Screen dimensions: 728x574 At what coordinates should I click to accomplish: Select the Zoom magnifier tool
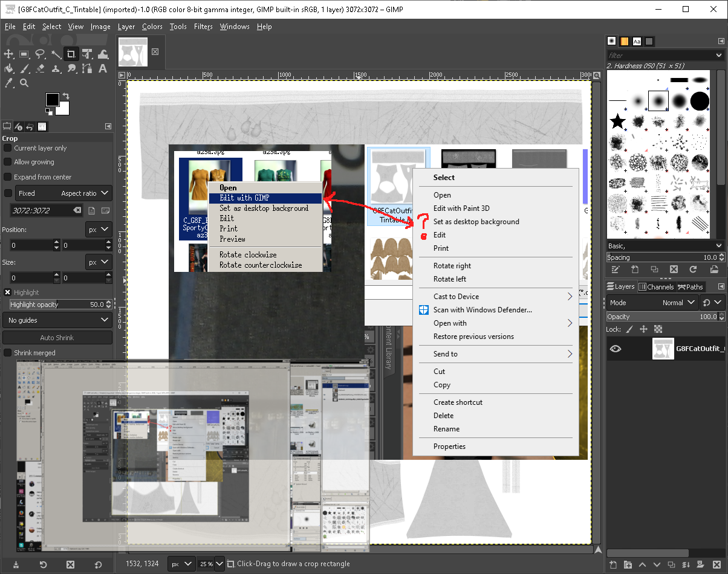click(24, 83)
